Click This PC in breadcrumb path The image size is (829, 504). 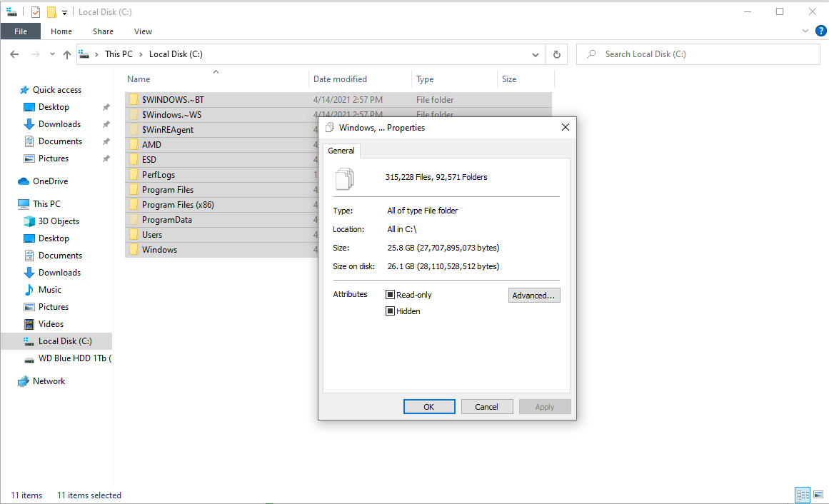[x=119, y=54]
